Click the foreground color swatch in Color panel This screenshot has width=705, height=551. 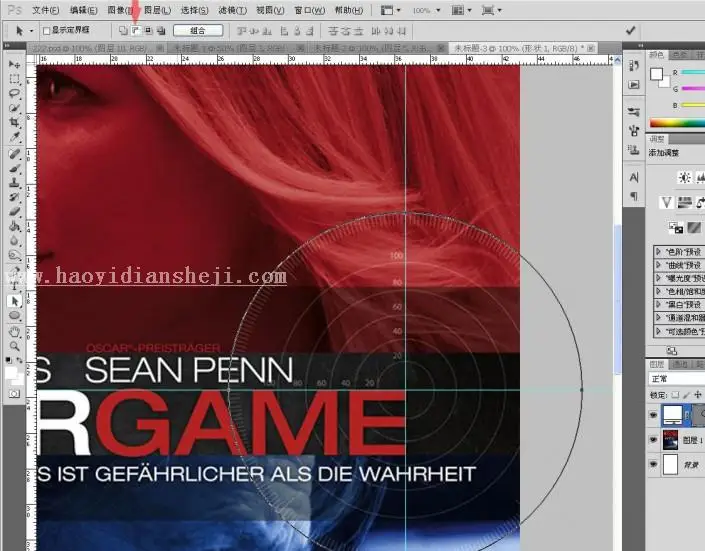(656, 74)
